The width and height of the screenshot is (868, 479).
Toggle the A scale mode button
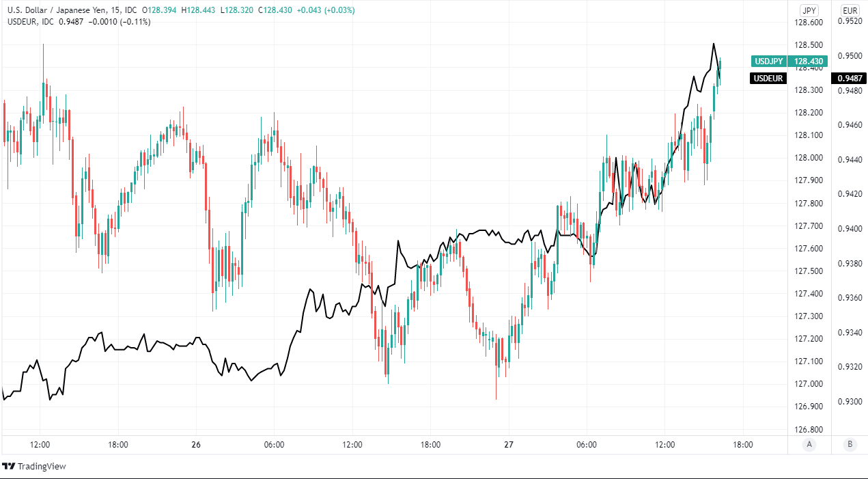[x=809, y=444]
